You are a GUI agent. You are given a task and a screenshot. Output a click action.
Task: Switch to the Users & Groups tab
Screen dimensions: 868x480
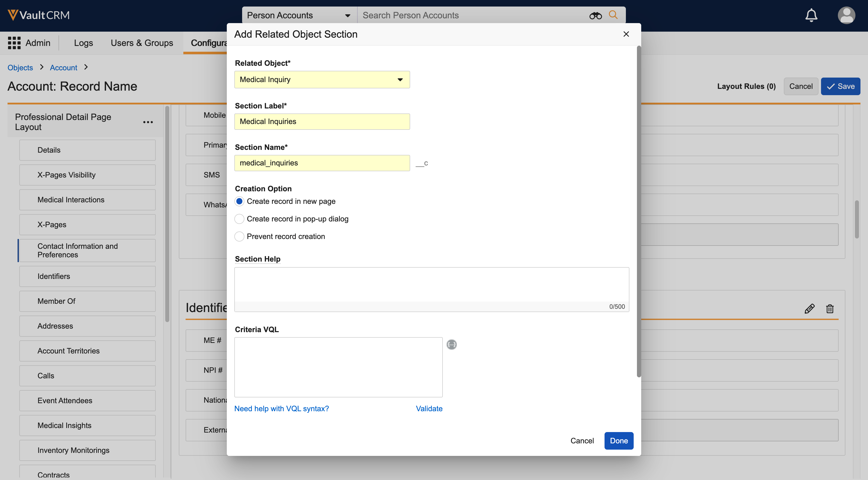tap(141, 43)
